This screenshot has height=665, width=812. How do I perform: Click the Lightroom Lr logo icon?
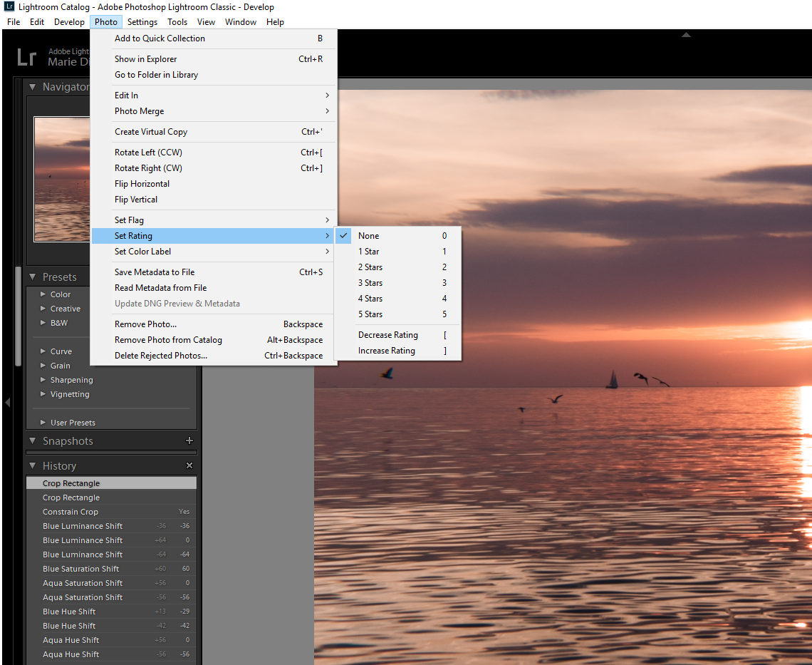(x=26, y=58)
